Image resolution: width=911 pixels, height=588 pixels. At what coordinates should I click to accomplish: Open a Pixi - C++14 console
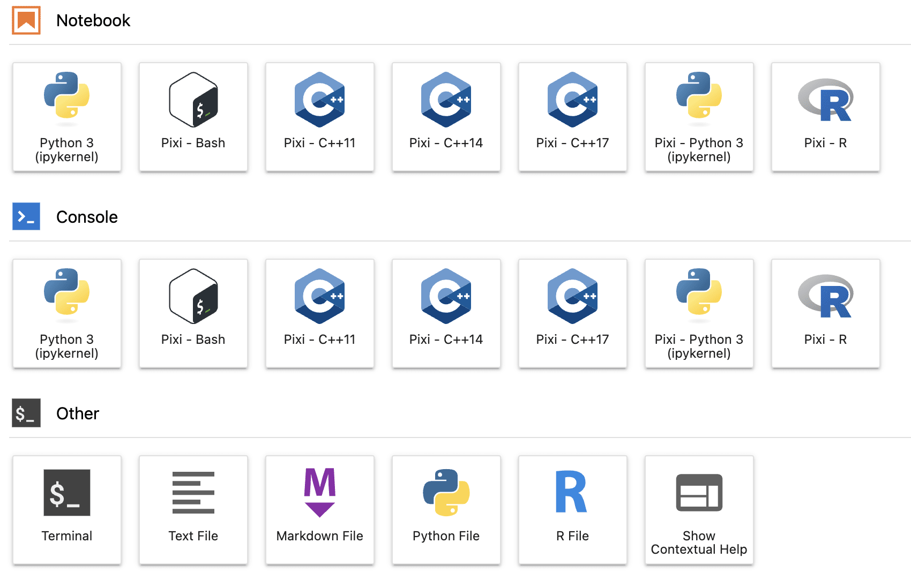(446, 313)
